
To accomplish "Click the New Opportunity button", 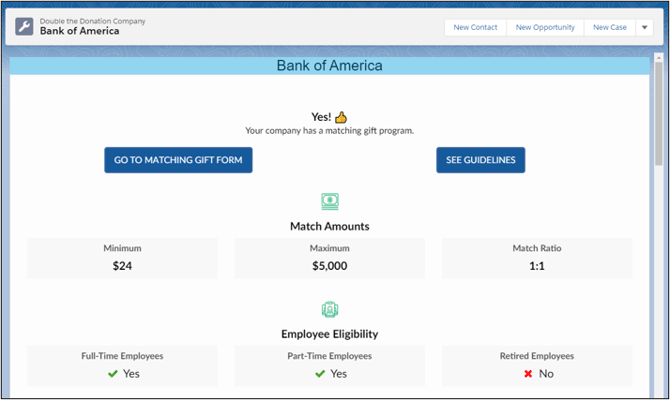I will pyautogui.click(x=545, y=27).
